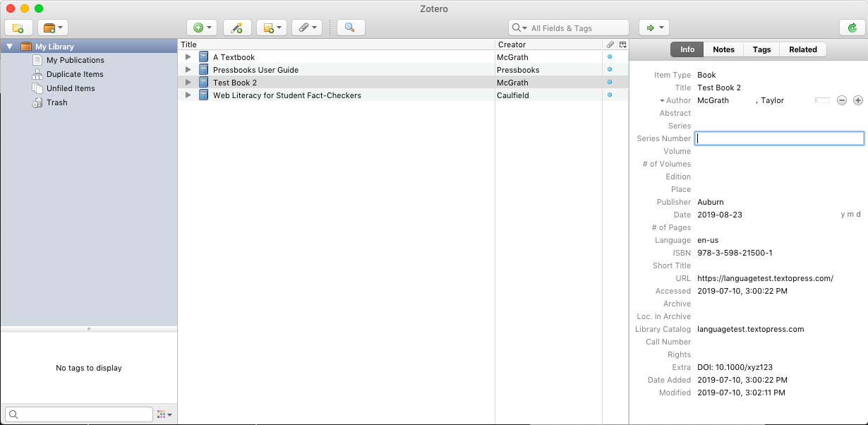Toggle single or two-field author name mode
The image size is (868, 425).
pos(822,100)
